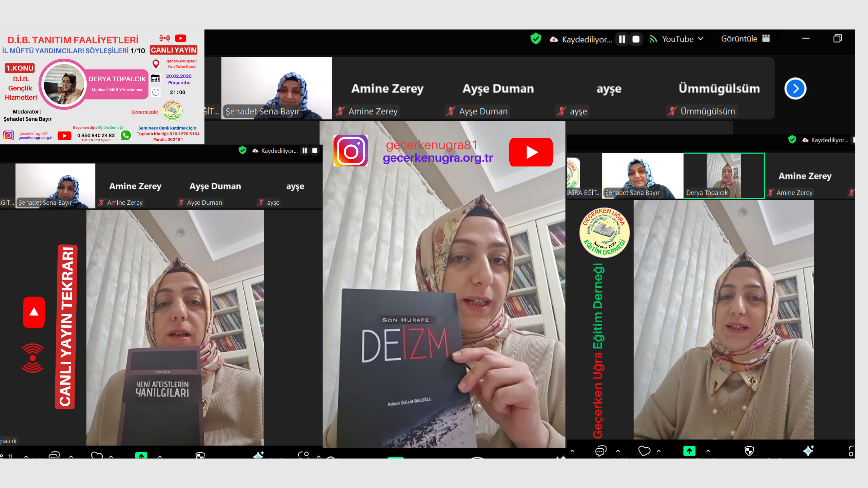Click Ümmügülsüm's muted microphone icon
Screen dimensions: 868x488
pyautogui.click(x=672, y=111)
